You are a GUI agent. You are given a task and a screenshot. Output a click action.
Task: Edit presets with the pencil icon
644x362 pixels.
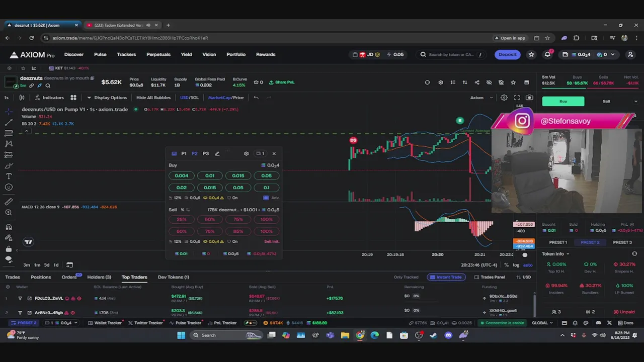click(x=217, y=154)
